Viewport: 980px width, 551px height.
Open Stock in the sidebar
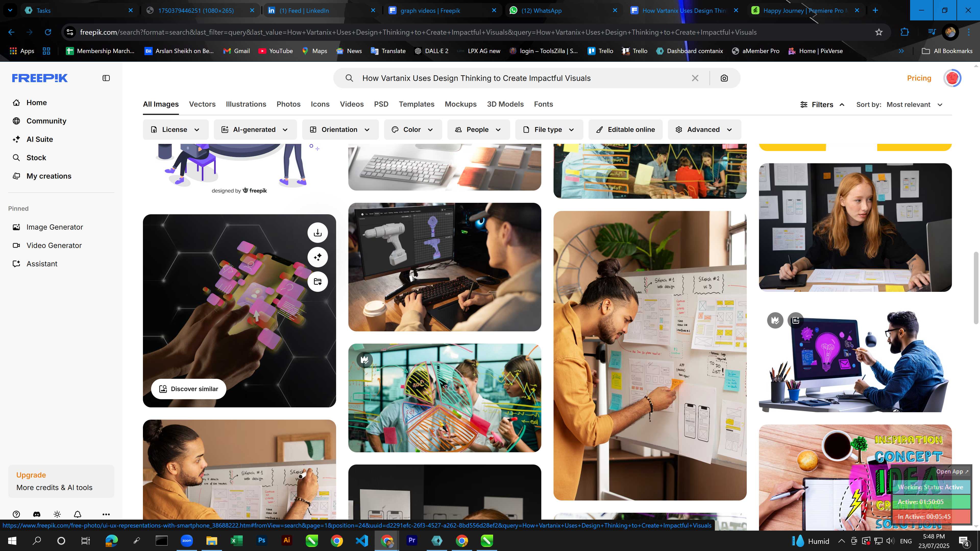36,157
